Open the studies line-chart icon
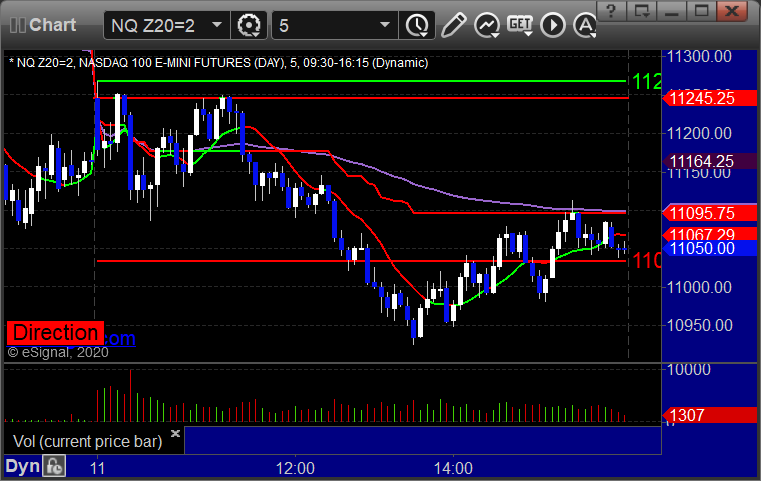This screenshot has width=761, height=481. click(487, 25)
